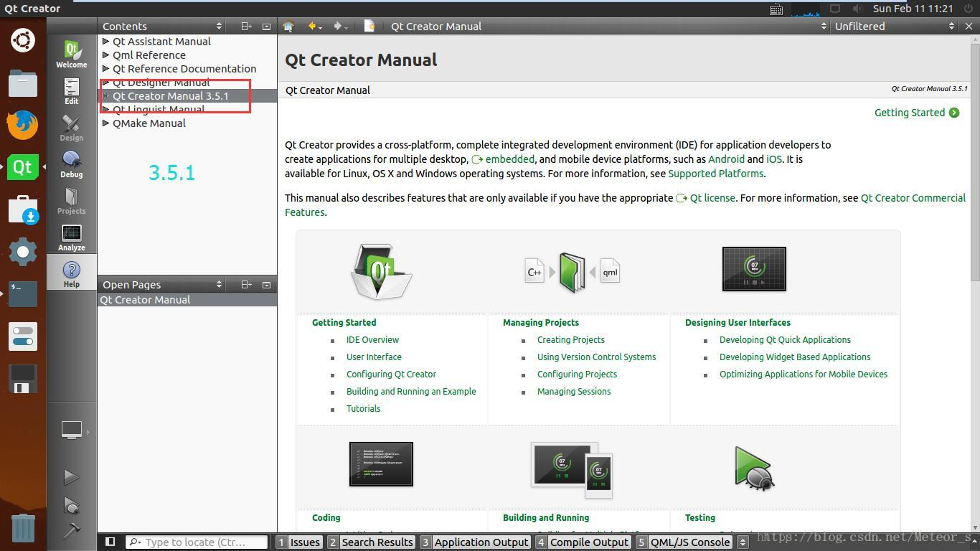Switch to Edit mode
This screenshot has width=980, height=551.
coord(72,91)
